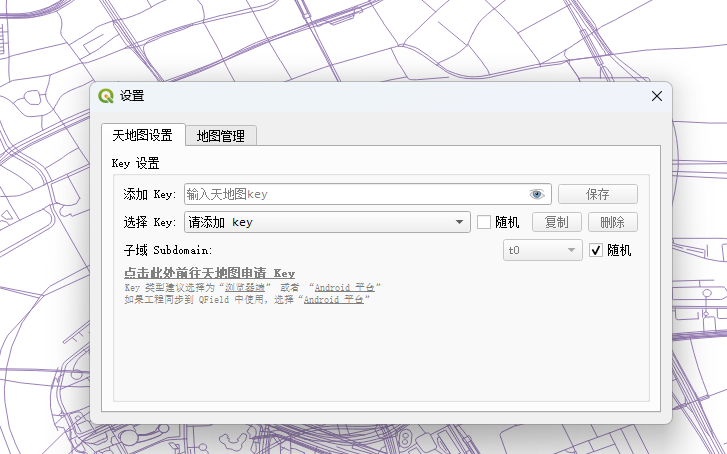Click the QGIS logo in the title bar
Viewport: 727px width, 454px height.
click(x=107, y=96)
